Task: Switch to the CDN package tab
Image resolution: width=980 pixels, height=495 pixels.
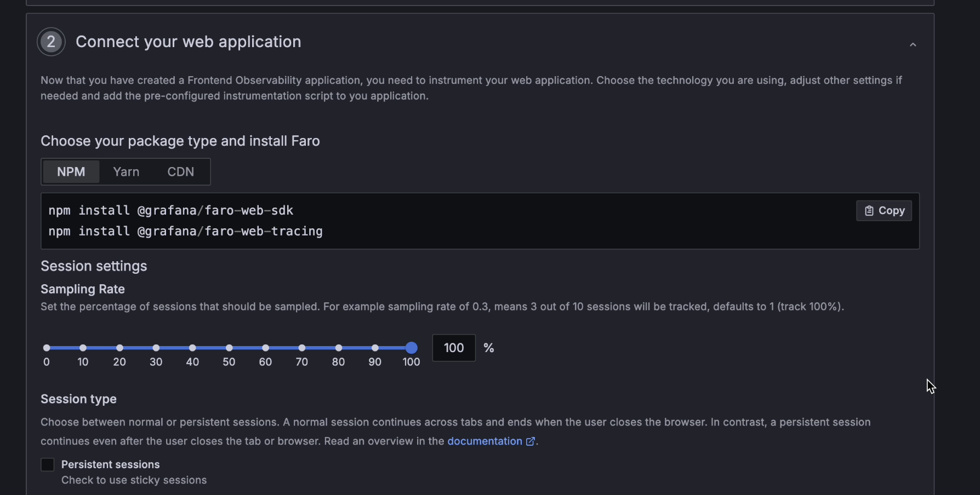Action: [180, 172]
